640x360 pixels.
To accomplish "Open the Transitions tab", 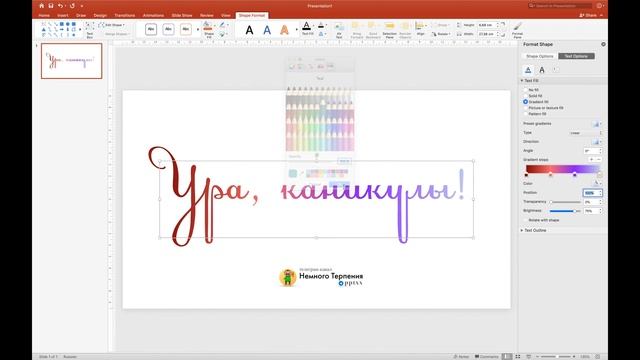I will 124,16.
